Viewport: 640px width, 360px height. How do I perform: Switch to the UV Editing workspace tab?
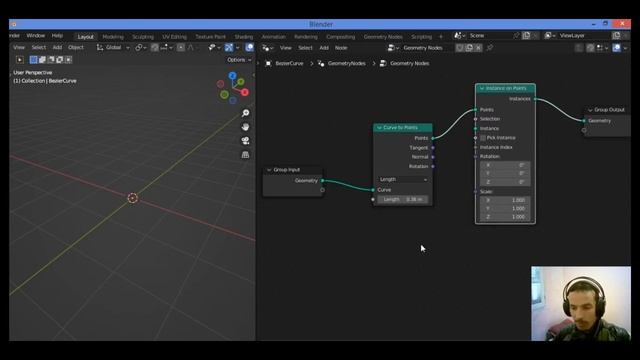174,37
